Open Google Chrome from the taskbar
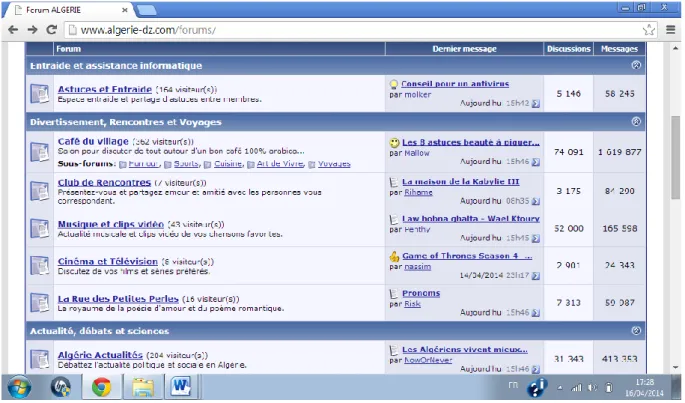Viewport: 685px width, 403px height. (101, 387)
